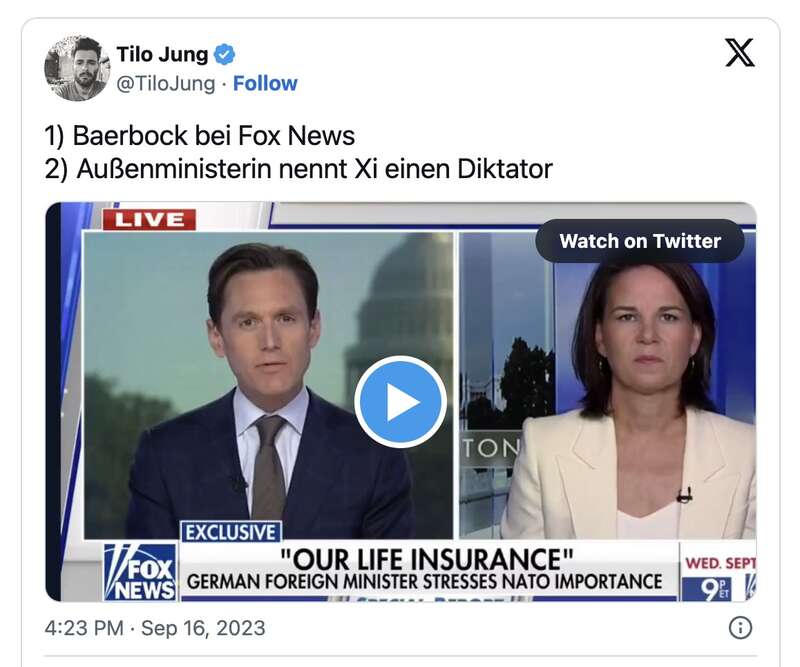Click the man in navy suit video panel
Screen dimensions: 800x667
(x=268, y=385)
